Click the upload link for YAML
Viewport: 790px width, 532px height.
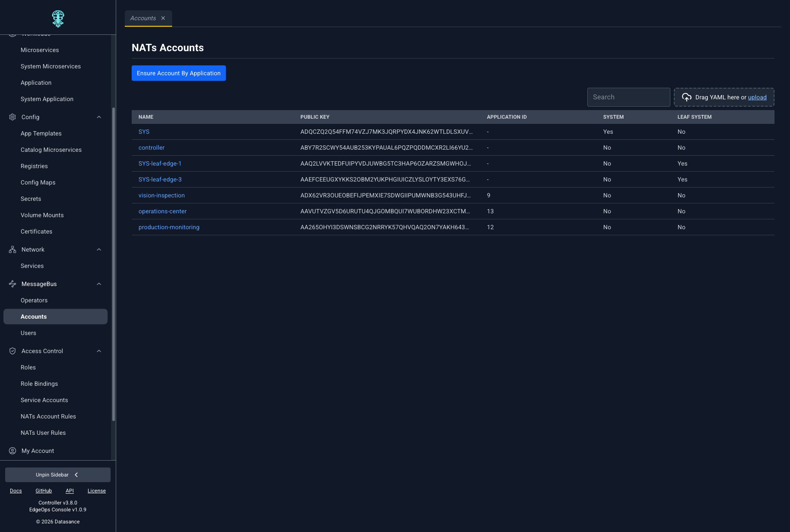pyautogui.click(x=757, y=97)
